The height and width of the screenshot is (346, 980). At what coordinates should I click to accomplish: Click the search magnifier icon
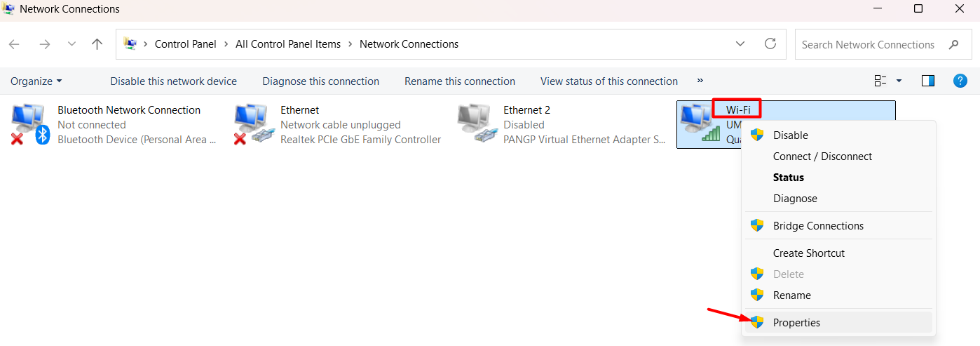(x=954, y=44)
